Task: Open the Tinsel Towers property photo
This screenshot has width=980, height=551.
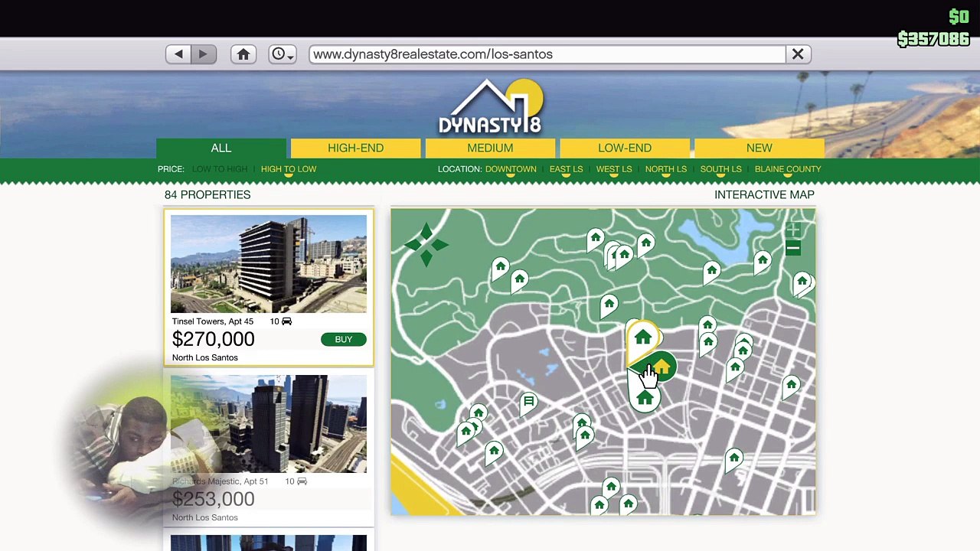Action: click(x=269, y=264)
